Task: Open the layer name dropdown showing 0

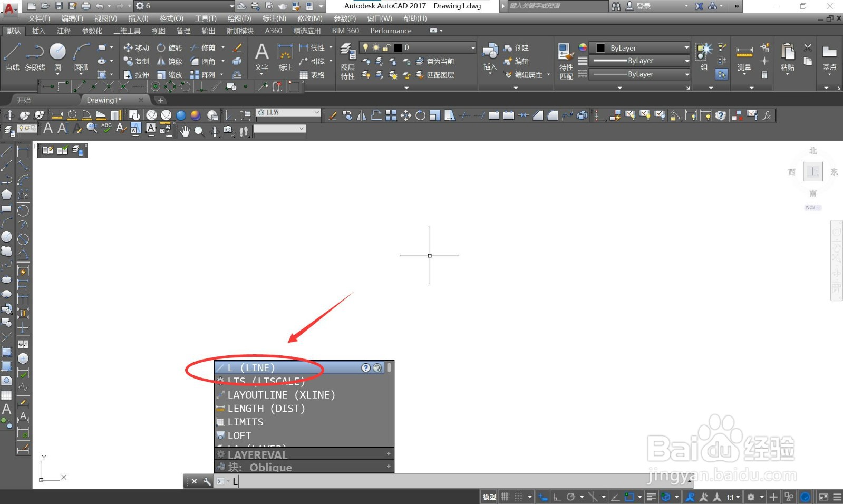Action: coord(418,47)
